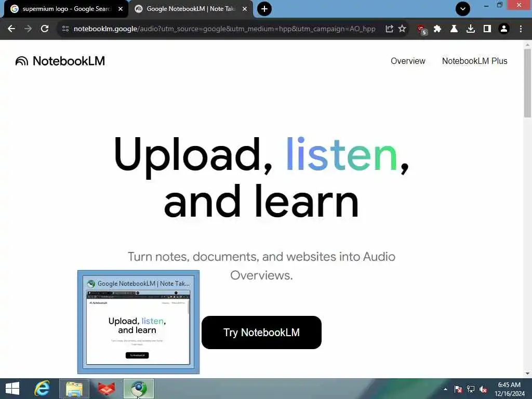Open the Chrome Labs flask icon
Screen dimensions: 532x399
[454, 29]
